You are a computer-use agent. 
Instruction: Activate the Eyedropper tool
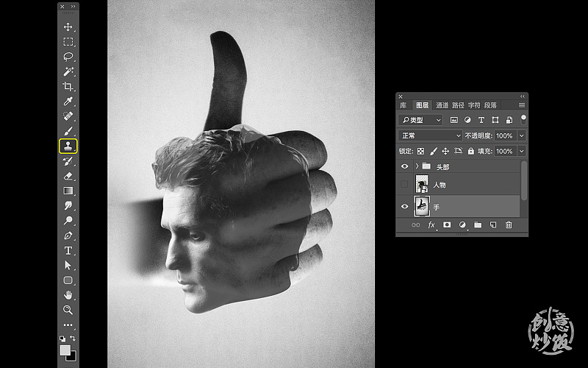(68, 101)
